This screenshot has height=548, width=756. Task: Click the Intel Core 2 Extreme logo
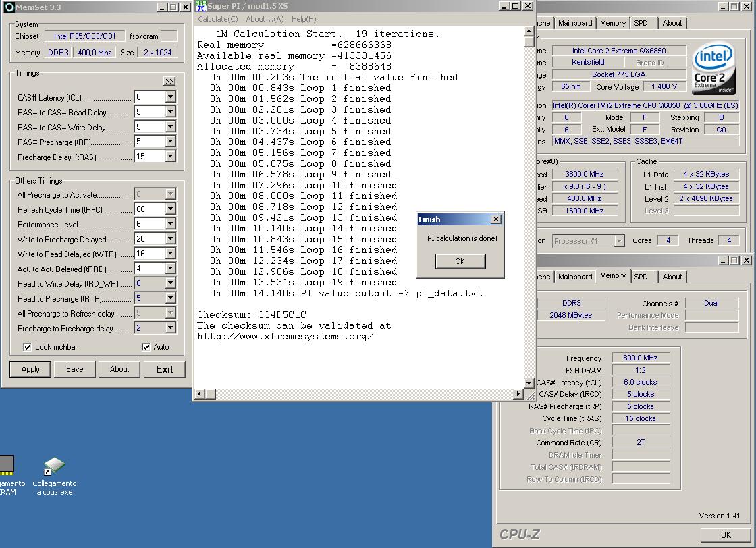713,69
